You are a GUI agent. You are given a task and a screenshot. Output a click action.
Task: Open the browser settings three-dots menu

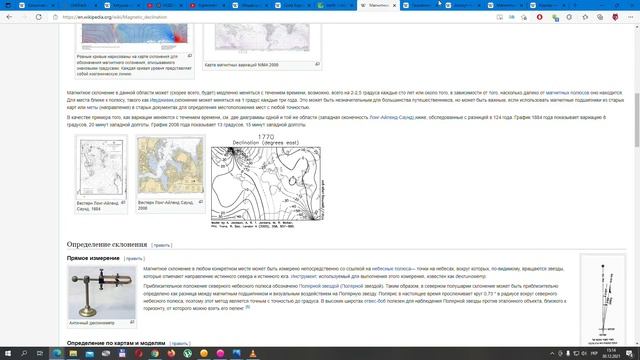point(630,17)
